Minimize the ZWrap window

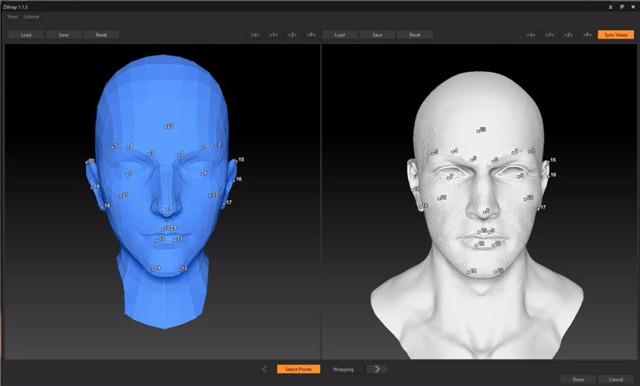[x=611, y=7]
